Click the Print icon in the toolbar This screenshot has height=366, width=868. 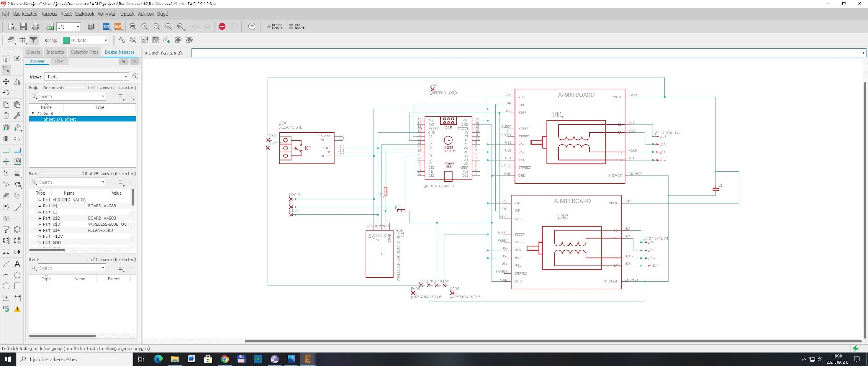(35, 27)
